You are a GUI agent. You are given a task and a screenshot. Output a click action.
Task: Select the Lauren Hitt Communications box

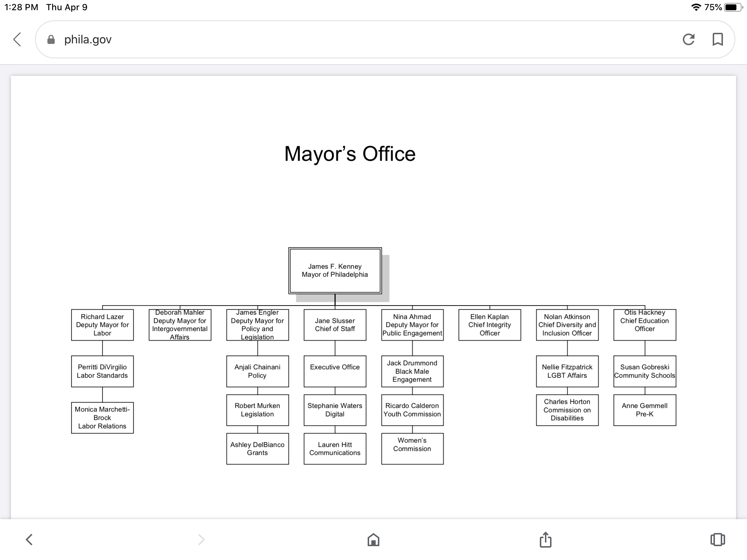(x=335, y=448)
